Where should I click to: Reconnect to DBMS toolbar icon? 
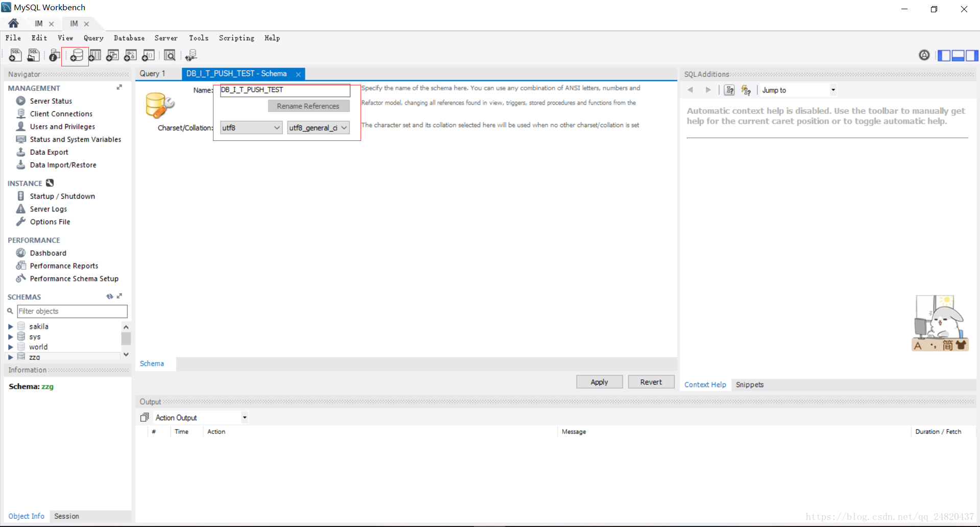tap(191, 55)
